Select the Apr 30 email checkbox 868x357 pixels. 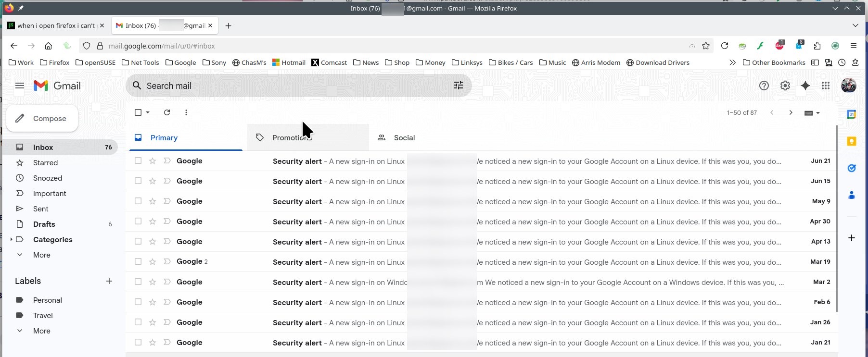(x=138, y=221)
